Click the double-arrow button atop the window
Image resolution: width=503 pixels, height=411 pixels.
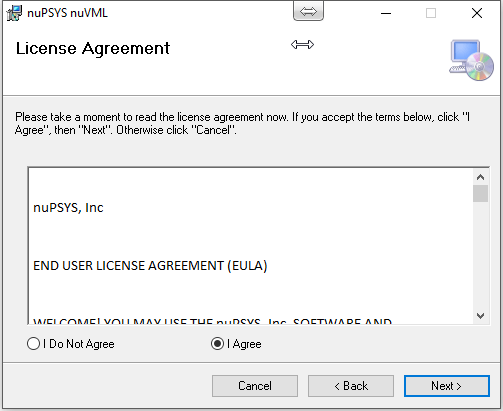pyautogui.click(x=308, y=11)
